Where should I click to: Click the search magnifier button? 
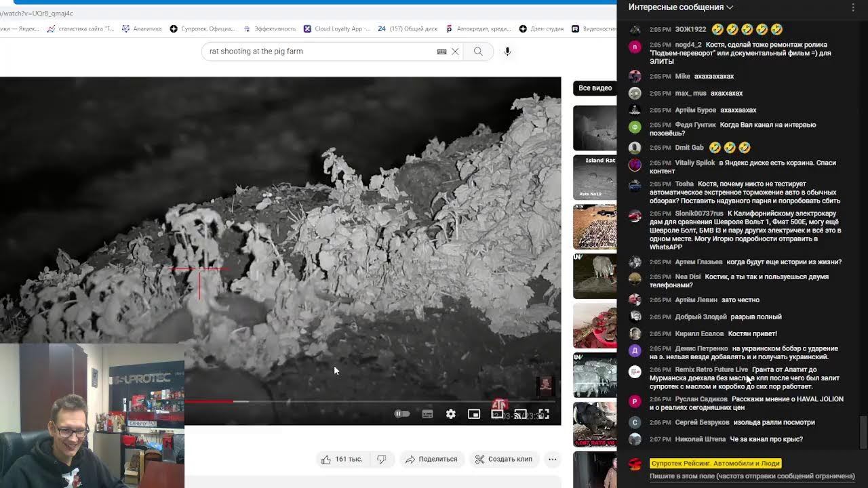478,52
